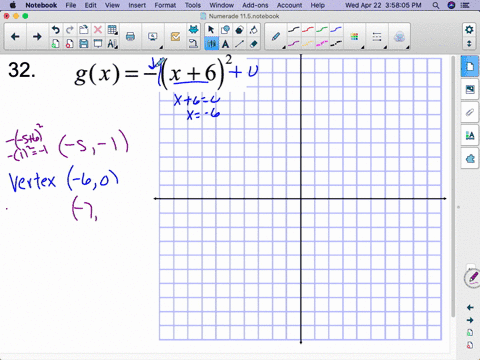Click the red X Delete icon
Screen dimensions: 480x360
point(98,30)
